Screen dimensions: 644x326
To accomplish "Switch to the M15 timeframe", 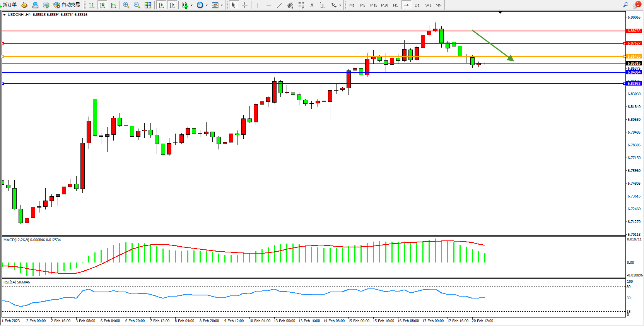I will pyautogui.click(x=373, y=5).
